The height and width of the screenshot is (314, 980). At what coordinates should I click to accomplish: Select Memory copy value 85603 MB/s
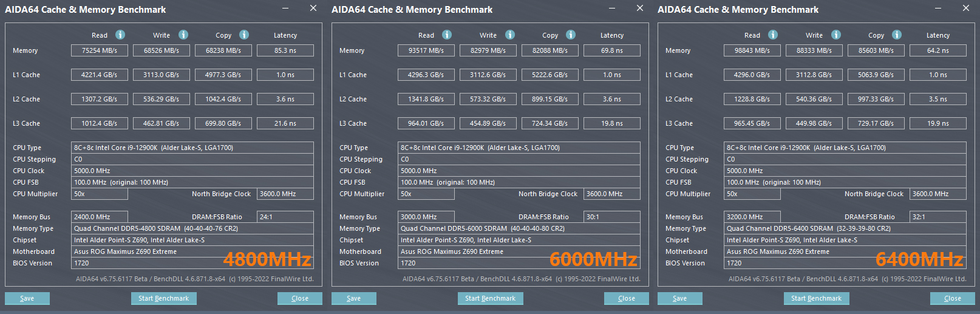[876, 50]
